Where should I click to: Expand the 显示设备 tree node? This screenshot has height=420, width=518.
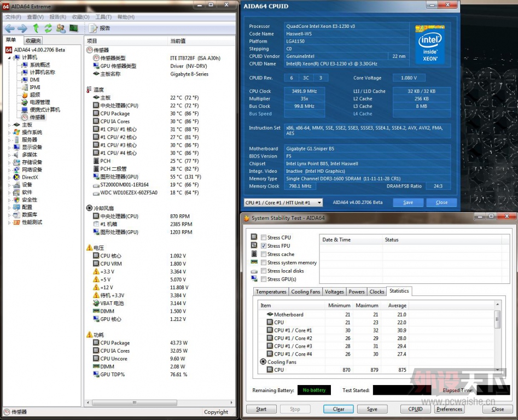(9, 147)
